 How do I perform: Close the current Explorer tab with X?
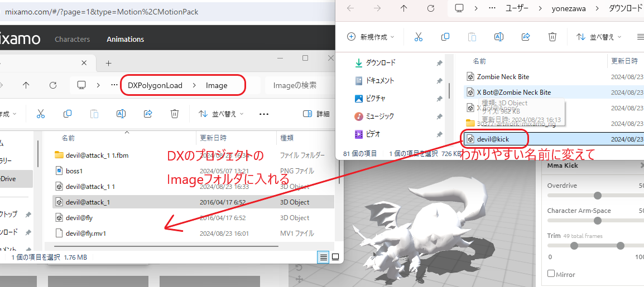pos(84,63)
